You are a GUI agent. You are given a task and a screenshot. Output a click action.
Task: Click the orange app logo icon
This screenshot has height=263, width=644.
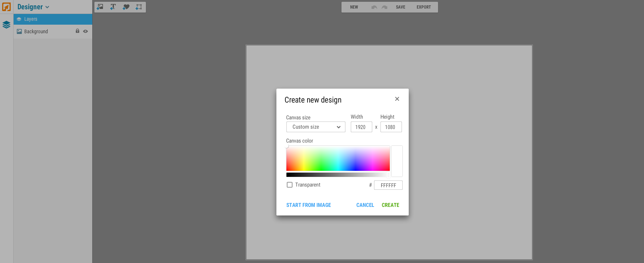point(6,7)
